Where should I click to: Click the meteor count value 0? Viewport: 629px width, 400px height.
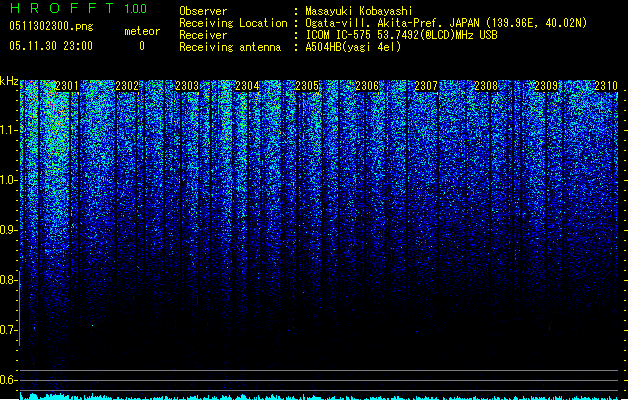click(x=142, y=46)
